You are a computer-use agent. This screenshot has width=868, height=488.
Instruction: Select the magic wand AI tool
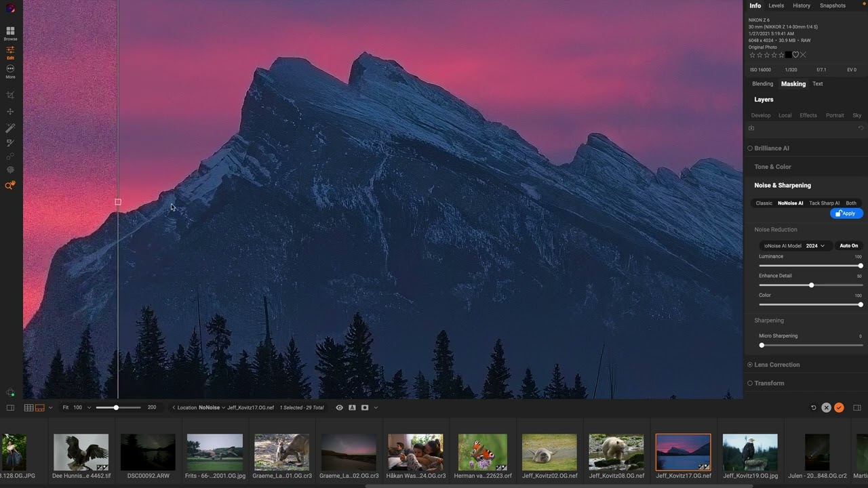10,127
